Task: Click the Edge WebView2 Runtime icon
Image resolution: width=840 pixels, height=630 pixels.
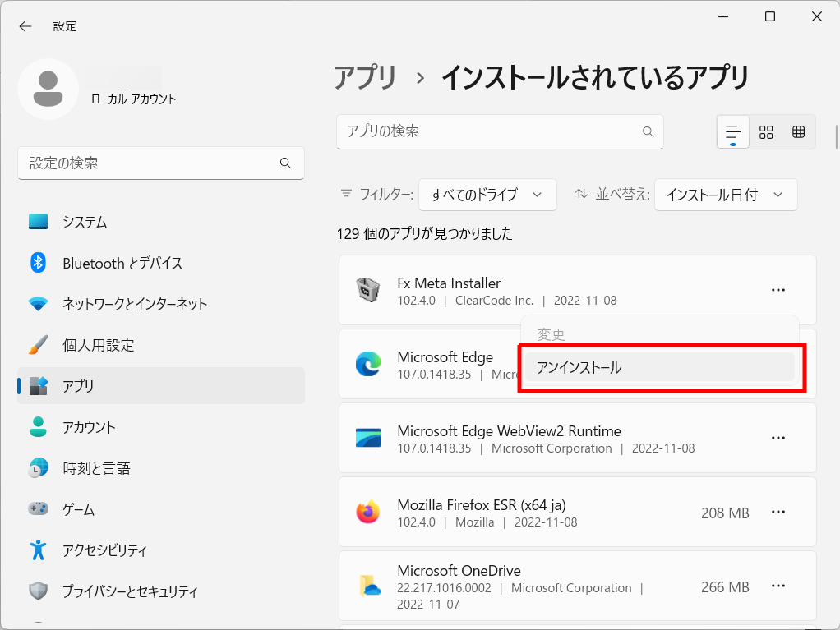Action: [x=368, y=438]
